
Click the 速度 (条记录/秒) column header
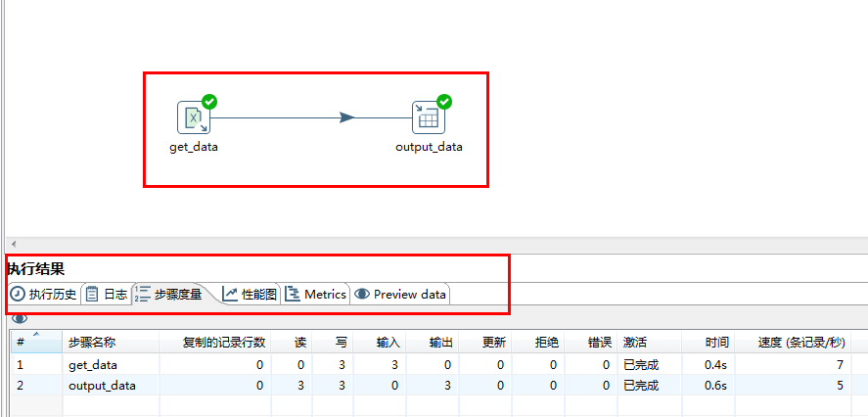tap(794, 342)
